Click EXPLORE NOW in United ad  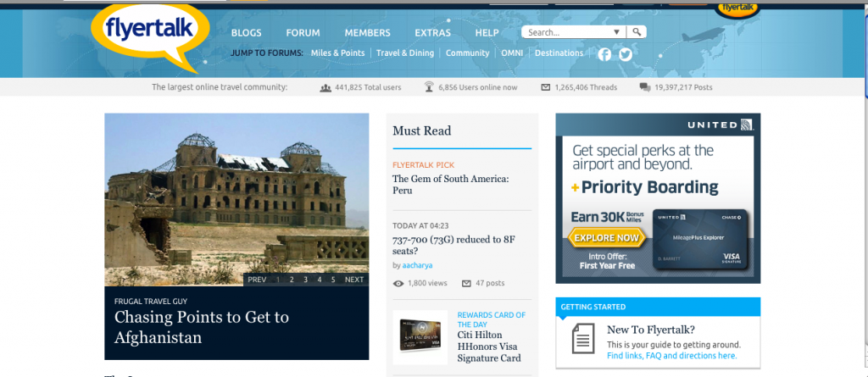pos(607,238)
